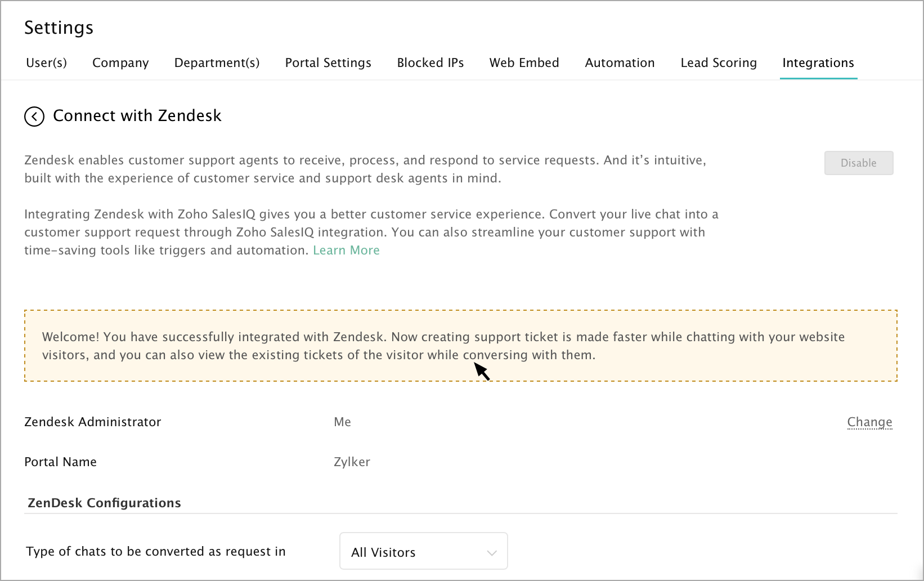This screenshot has height=581, width=924.
Task: Open the Lead Scoring tab
Action: click(719, 62)
